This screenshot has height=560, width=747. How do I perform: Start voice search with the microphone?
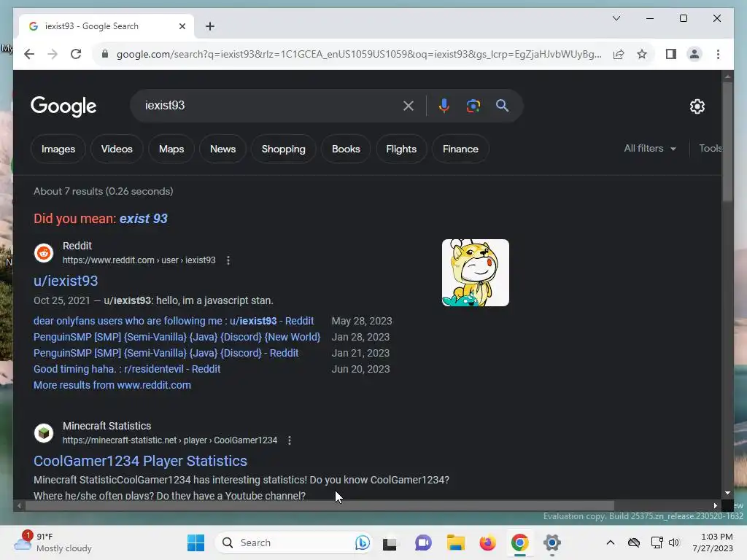pos(444,106)
